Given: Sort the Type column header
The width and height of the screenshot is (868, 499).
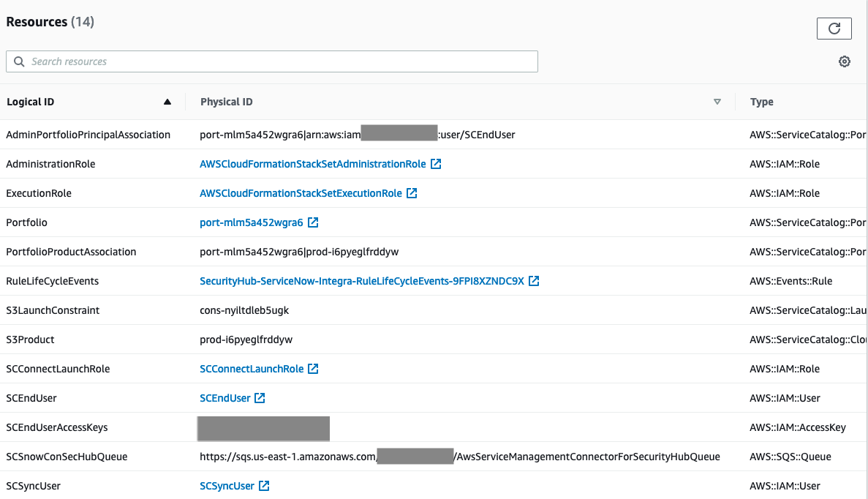Looking at the screenshot, I should 761,102.
